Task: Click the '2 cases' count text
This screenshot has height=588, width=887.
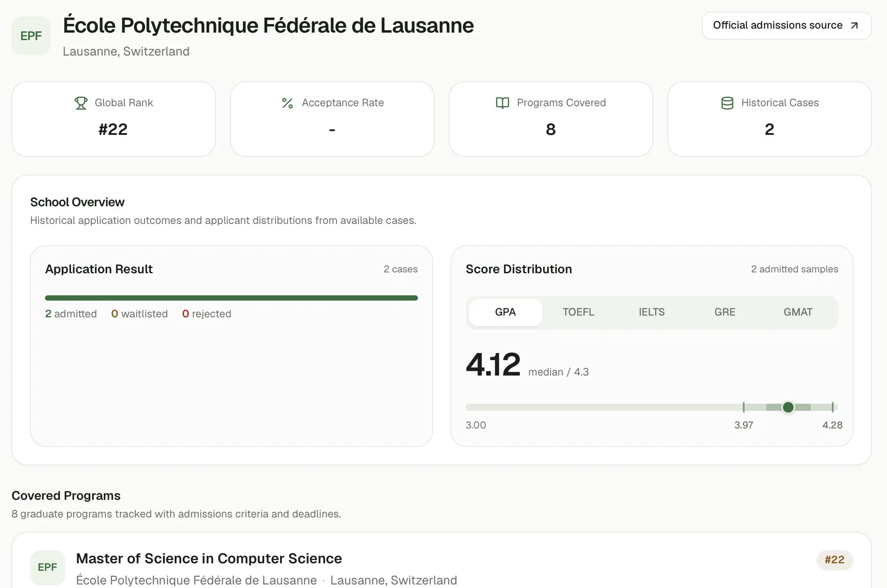Action: 401,269
